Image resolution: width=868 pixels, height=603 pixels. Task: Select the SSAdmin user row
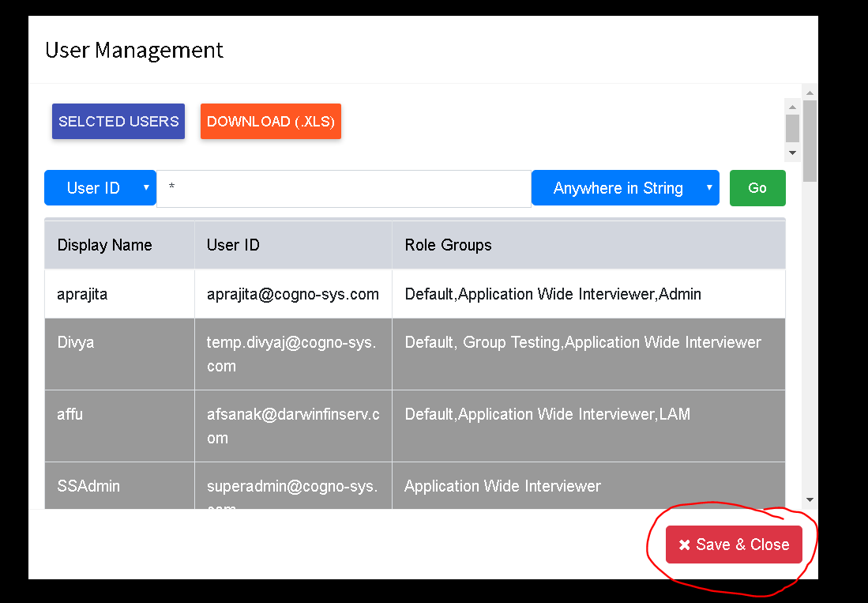tap(415, 486)
